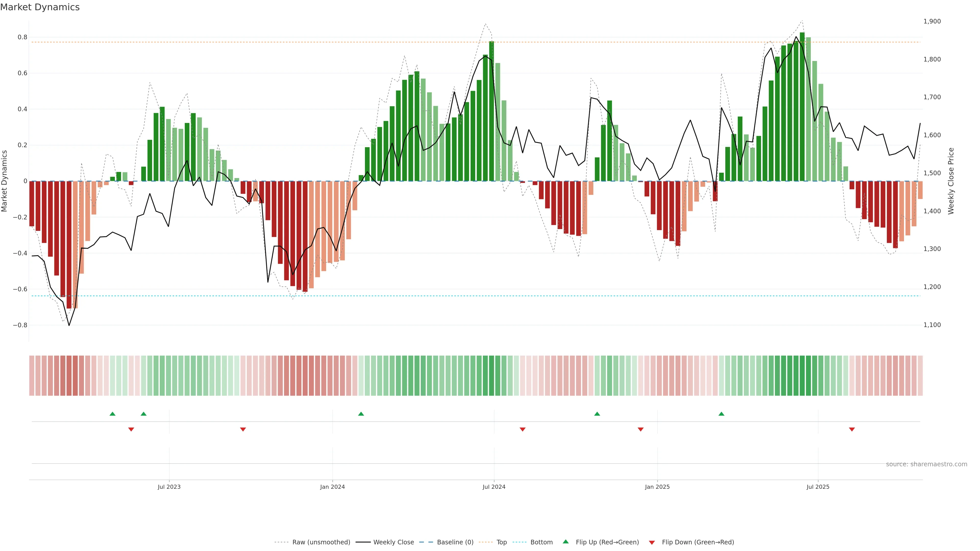Screen dimensions: 980x551
Task: Click the Jan 2025 x-axis date label
Action: pyautogui.click(x=657, y=487)
